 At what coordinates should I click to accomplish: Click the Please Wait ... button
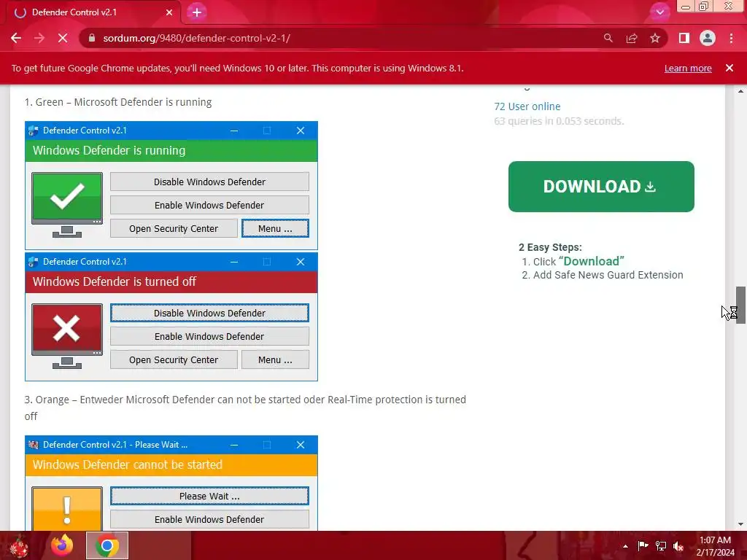coord(209,496)
